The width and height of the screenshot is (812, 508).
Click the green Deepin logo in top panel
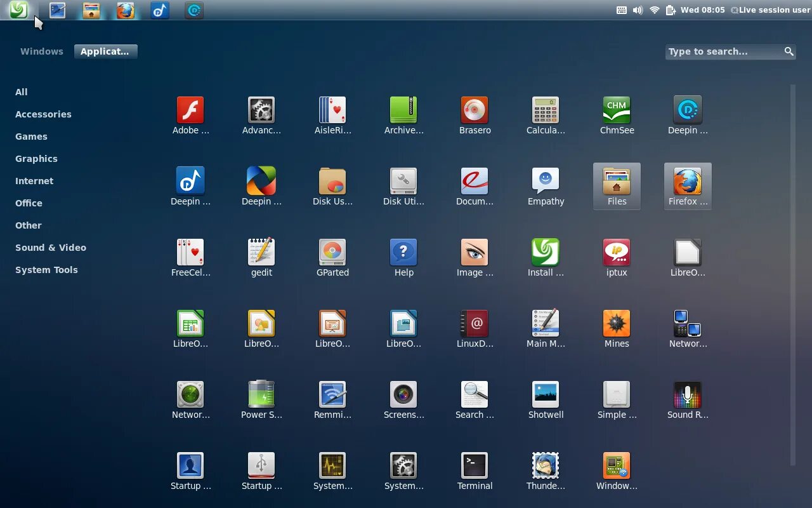(19, 10)
